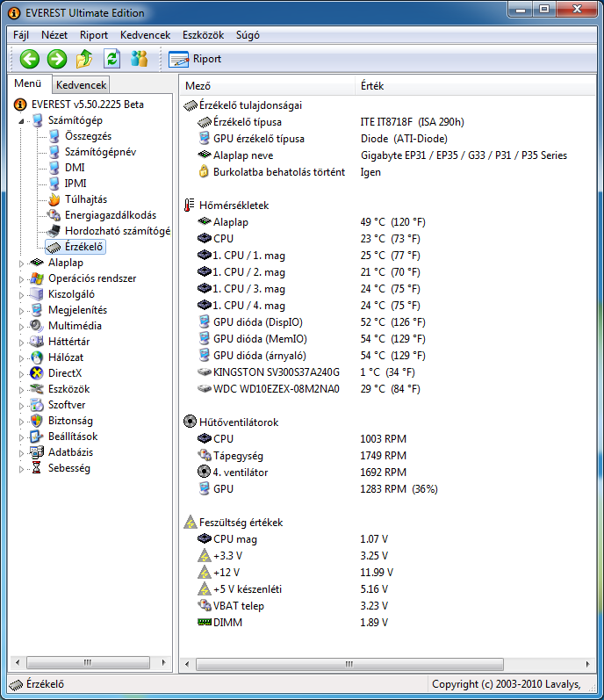604x700 pixels.
Task: Click the Mező column header
Action: click(x=268, y=86)
